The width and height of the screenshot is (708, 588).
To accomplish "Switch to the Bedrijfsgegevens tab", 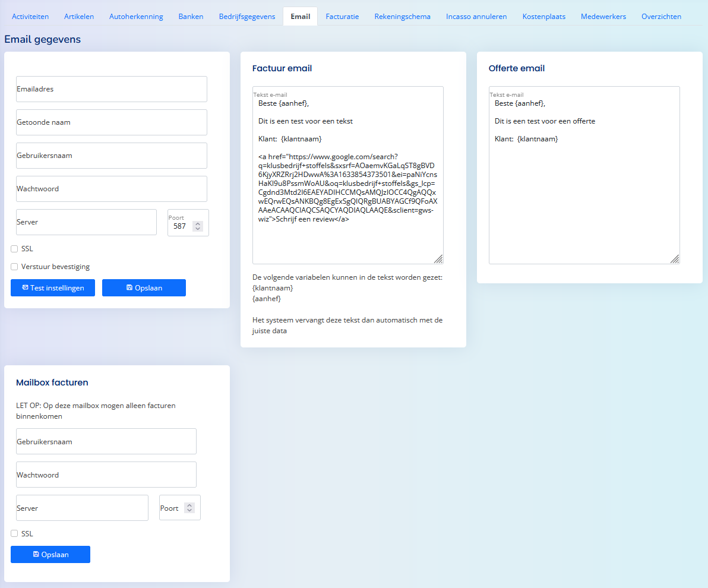I will click(x=247, y=17).
